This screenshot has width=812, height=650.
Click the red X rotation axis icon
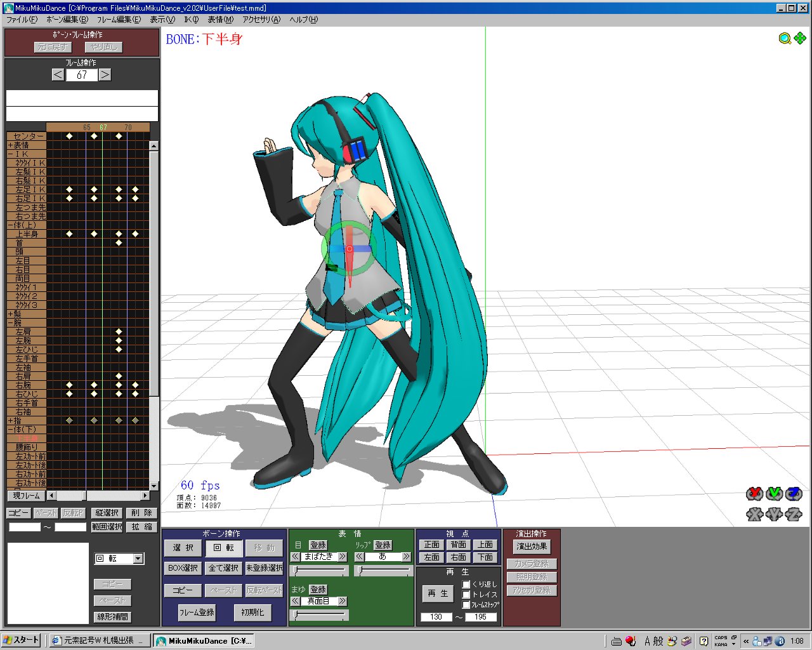(x=754, y=493)
